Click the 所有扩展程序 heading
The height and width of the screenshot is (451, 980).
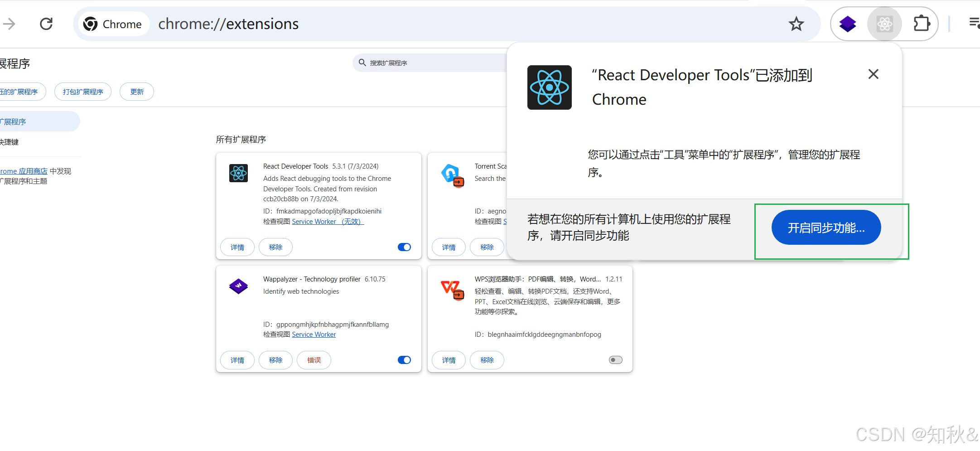[x=241, y=140]
